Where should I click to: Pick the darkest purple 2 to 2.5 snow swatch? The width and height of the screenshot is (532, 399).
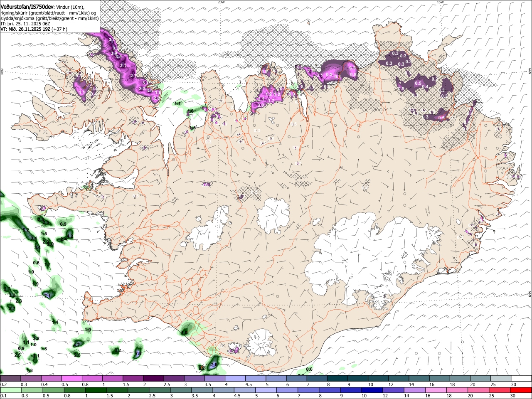[x=153, y=379]
